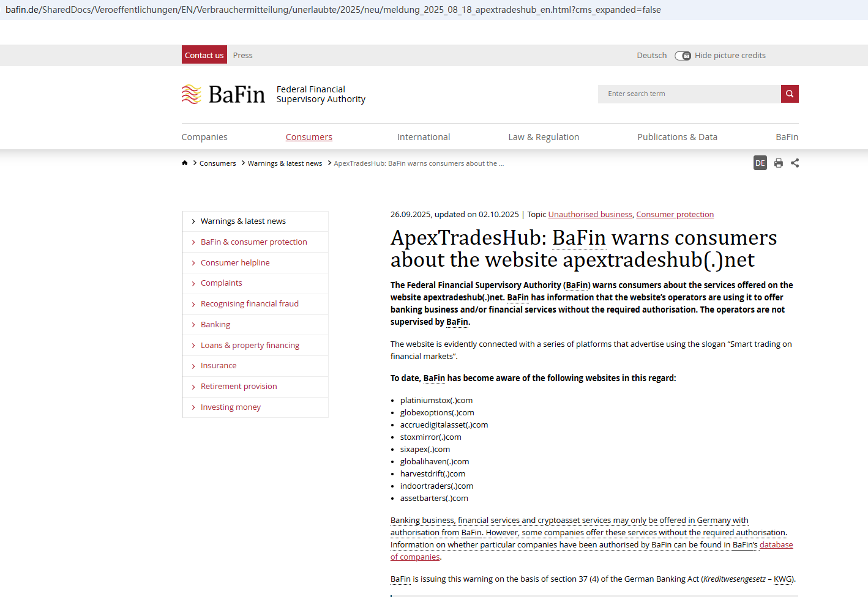Expand the Insurance sidebar chevron
The width and height of the screenshot is (868, 597).
click(193, 366)
